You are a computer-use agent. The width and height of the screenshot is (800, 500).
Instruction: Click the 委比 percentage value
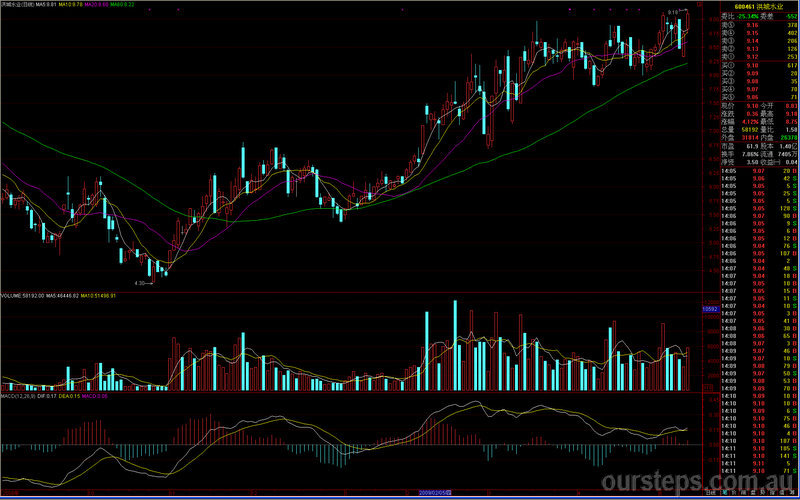coord(750,16)
